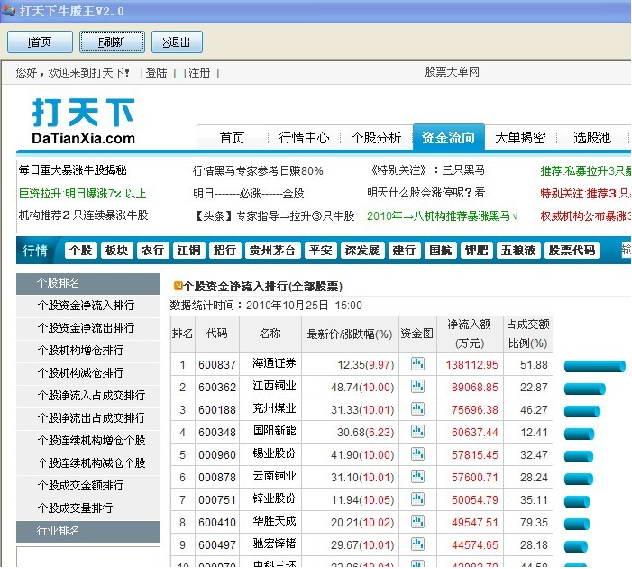The height and width of the screenshot is (569, 632).
Task: Open fund chart icon for 云南铜业
Action: click(418, 477)
